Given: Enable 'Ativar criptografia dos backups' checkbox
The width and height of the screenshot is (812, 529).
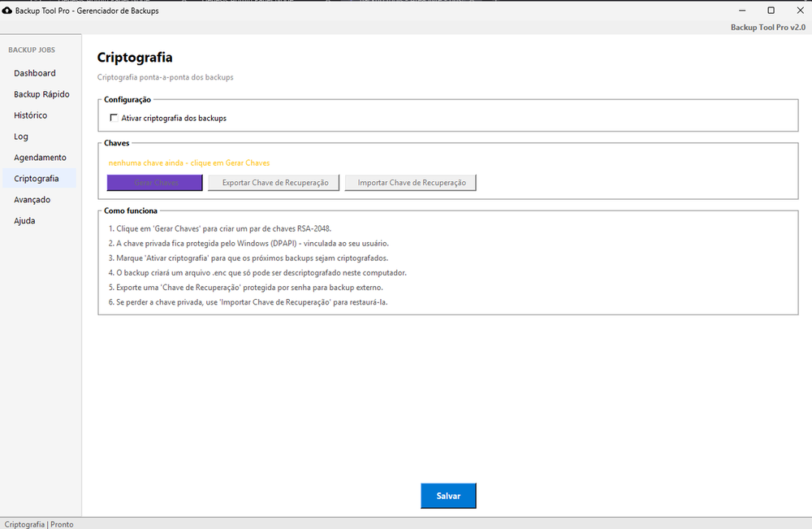Looking at the screenshot, I should point(114,118).
